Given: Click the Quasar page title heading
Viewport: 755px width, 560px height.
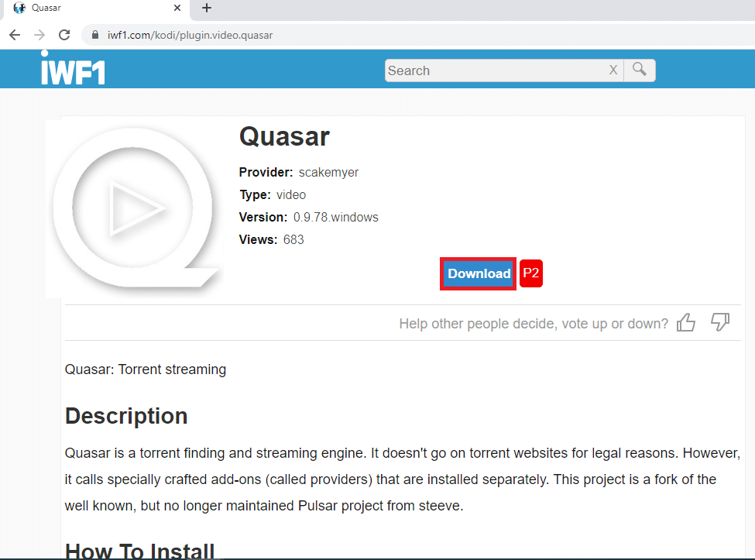Looking at the screenshot, I should (x=284, y=137).
